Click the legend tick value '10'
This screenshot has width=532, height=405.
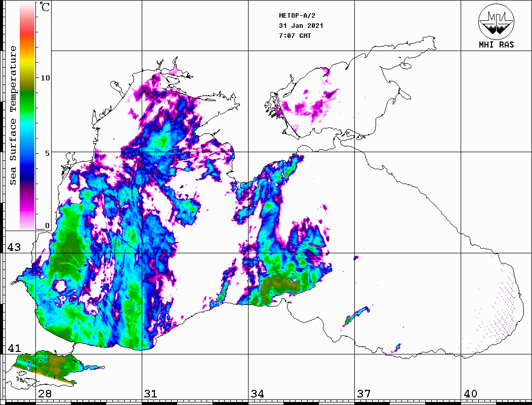45,78
